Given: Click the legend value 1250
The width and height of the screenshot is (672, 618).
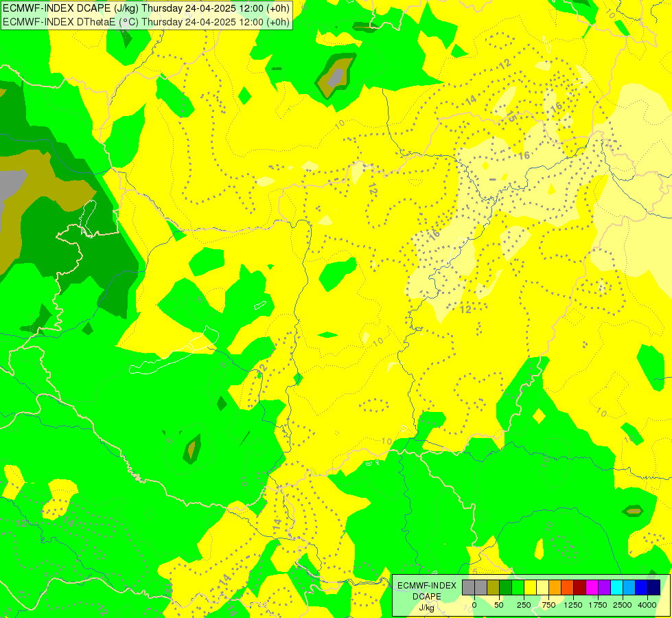Looking at the screenshot, I should [x=573, y=605].
